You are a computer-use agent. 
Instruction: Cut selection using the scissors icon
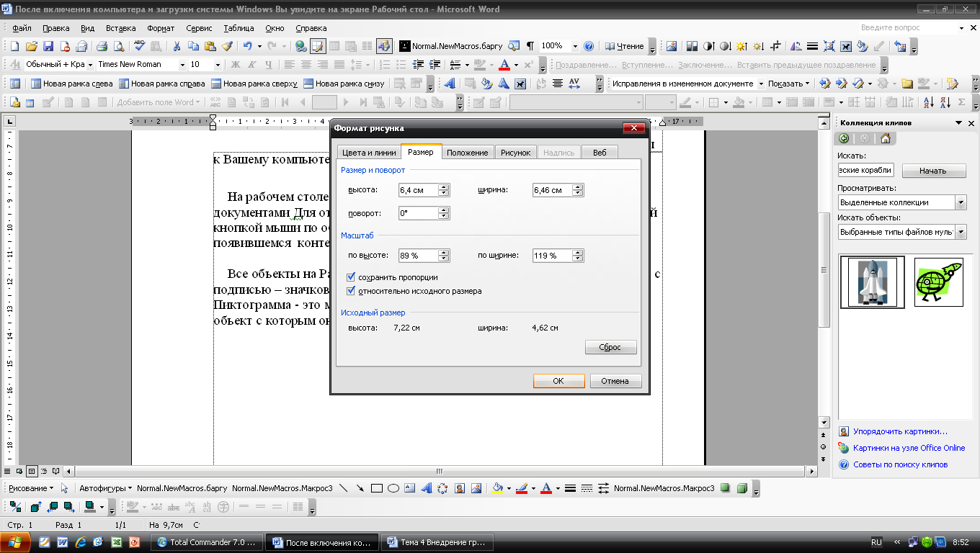tap(177, 46)
